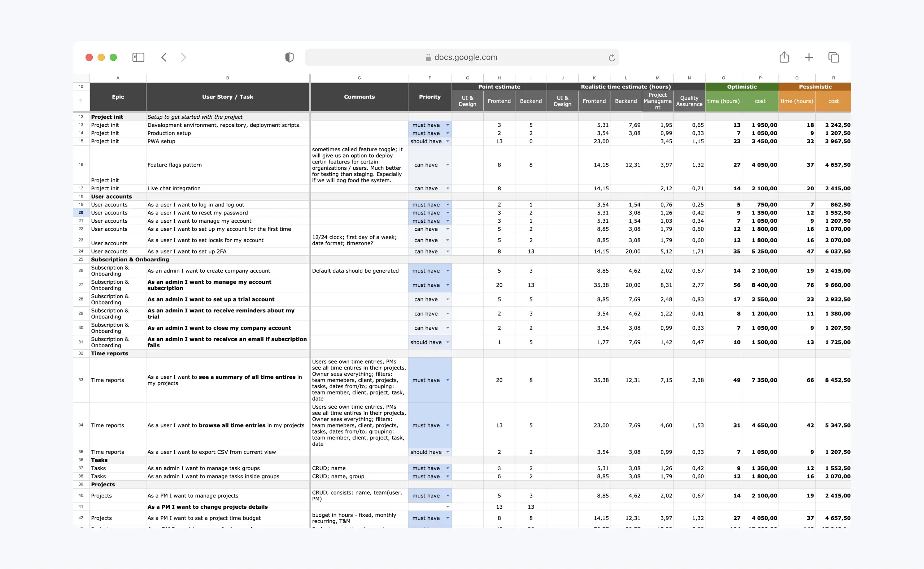Reload the page with the refresh icon

click(x=612, y=57)
